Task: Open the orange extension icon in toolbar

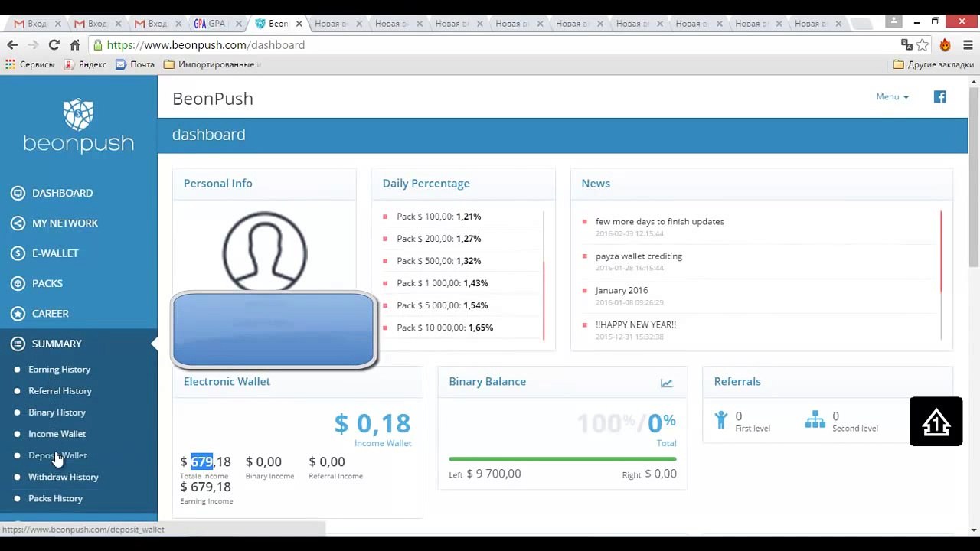Action: tap(946, 45)
